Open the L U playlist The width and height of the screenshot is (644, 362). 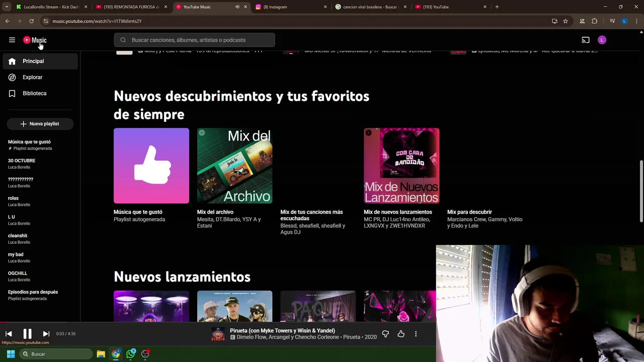tap(40, 220)
